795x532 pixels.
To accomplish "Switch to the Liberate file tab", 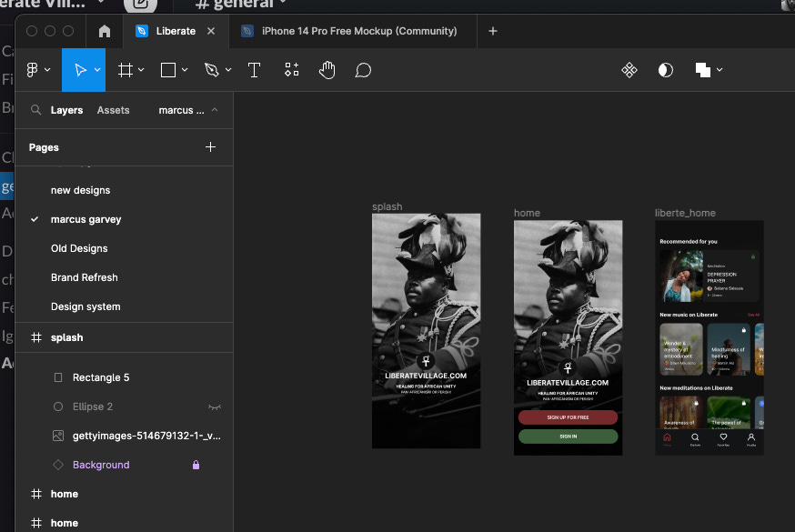I will 176,32.
